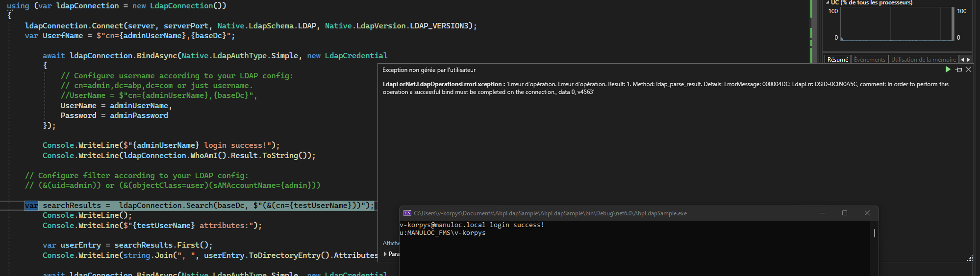Pin the exception helper popup
Screen dimensions: 980x276
pyautogui.click(x=958, y=69)
